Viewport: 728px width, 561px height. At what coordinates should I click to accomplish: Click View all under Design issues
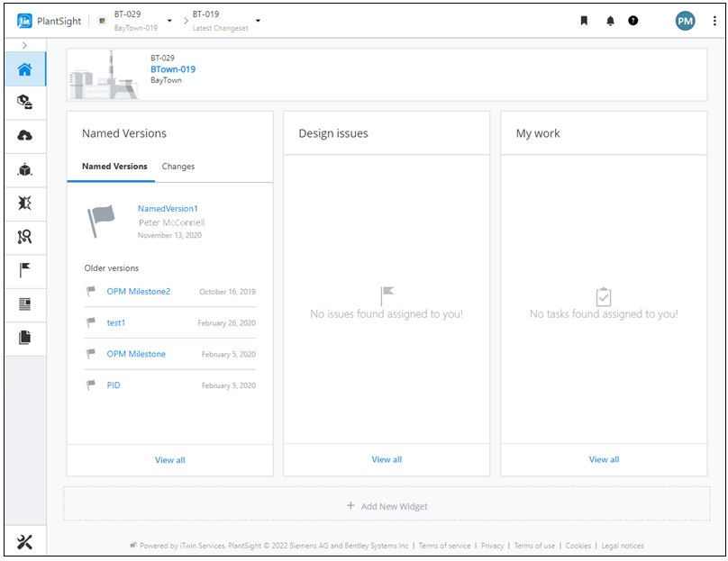click(x=387, y=459)
